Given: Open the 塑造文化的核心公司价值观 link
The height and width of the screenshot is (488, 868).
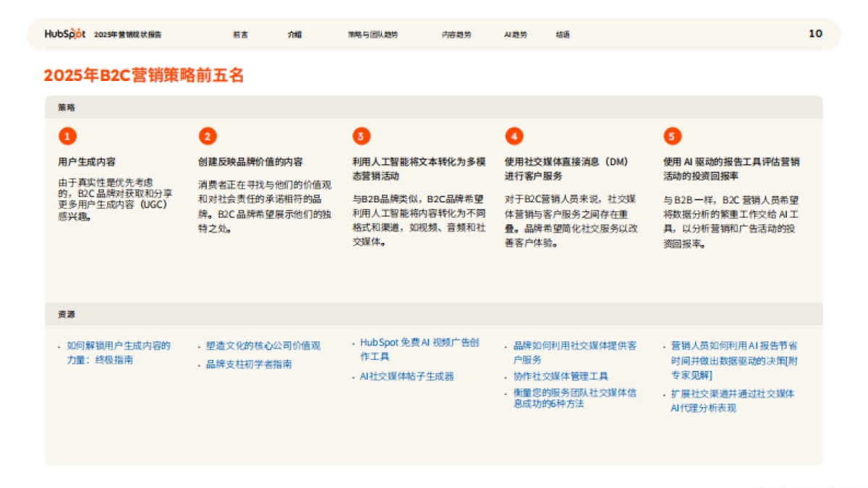Looking at the screenshot, I should click(263, 346).
